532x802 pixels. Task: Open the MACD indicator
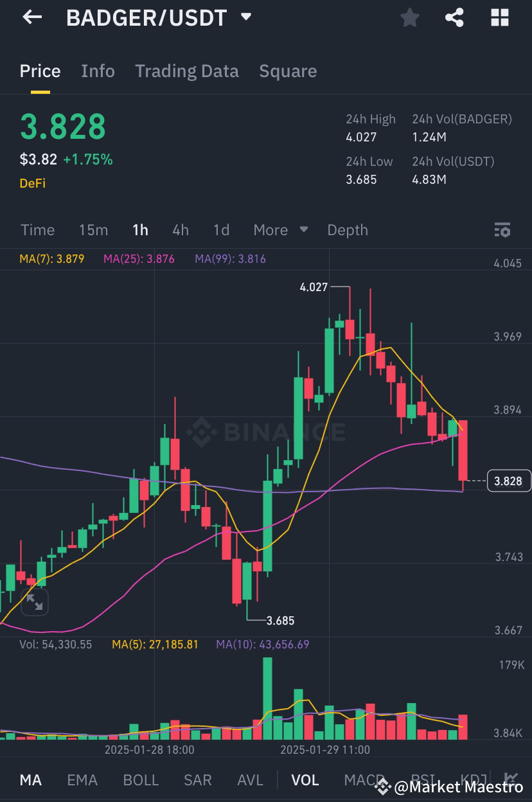pyautogui.click(x=362, y=780)
